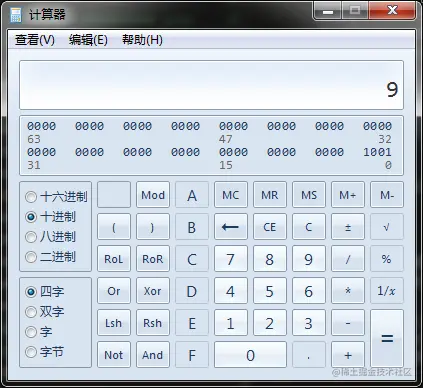Click the hex digit B key
This screenshot has height=388, width=423.
point(192,227)
